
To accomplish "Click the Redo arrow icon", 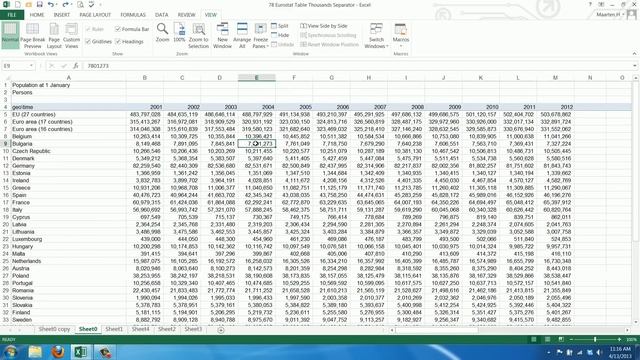I will pos(65,4).
